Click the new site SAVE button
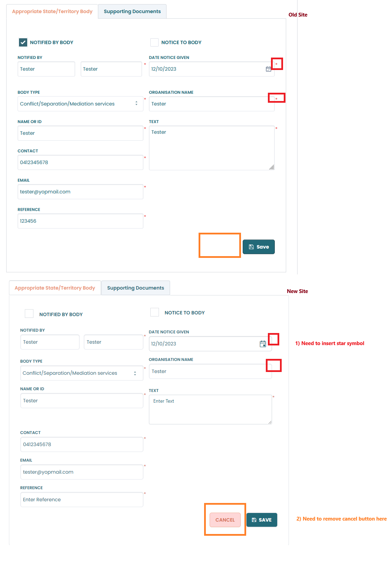 [x=262, y=520]
